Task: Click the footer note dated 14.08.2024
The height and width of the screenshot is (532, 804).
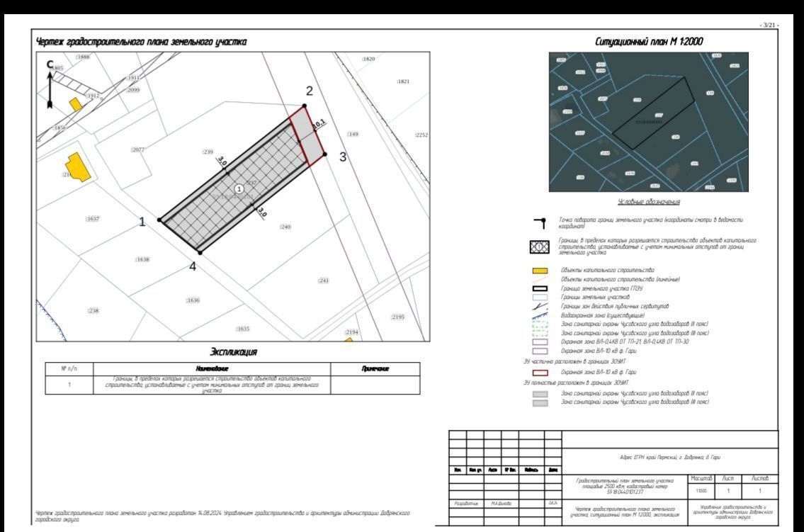Action: click(222, 516)
